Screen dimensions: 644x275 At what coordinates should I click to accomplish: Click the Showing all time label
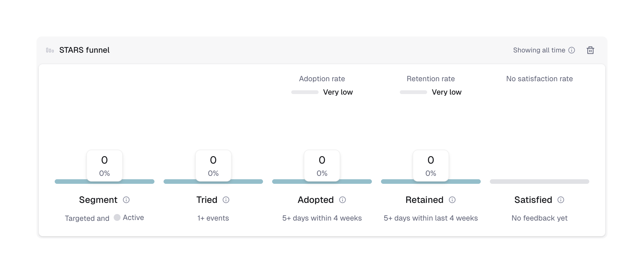coord(539,50)
